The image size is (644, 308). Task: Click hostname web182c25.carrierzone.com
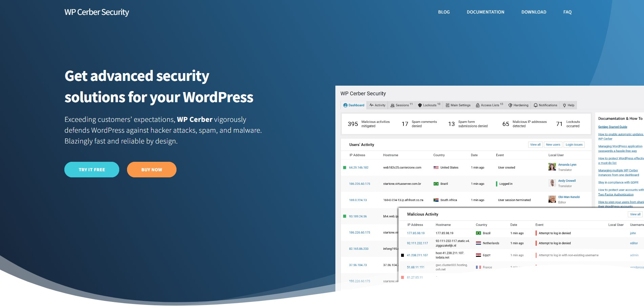402,168
